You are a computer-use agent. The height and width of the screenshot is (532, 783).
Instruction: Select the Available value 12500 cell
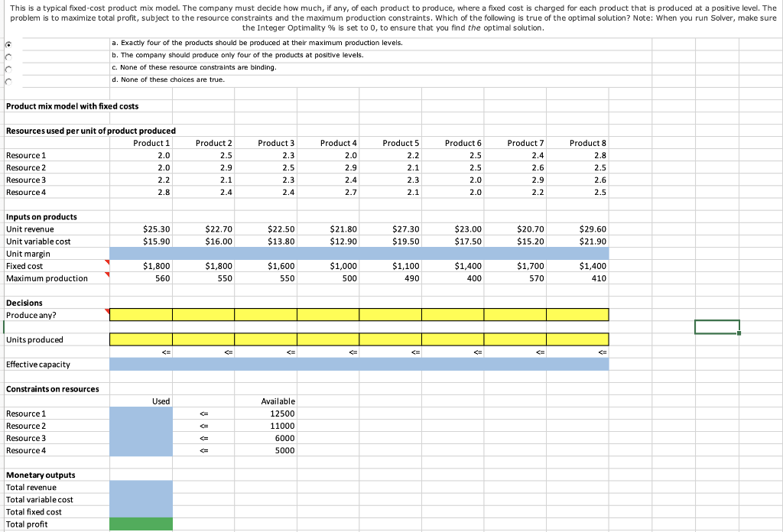click(264, 413)
